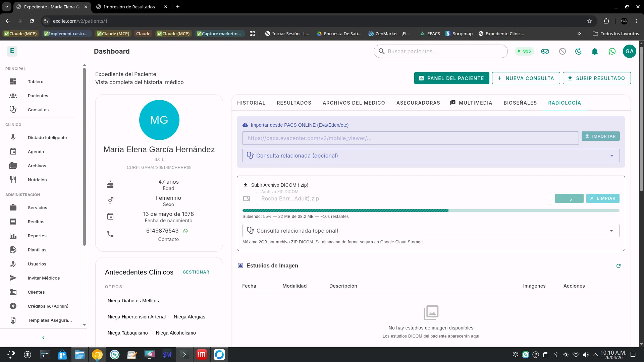The width and height of the screenshot is (644, 362).
Task: Click the notifications bell icon
Action: point(595,51)
